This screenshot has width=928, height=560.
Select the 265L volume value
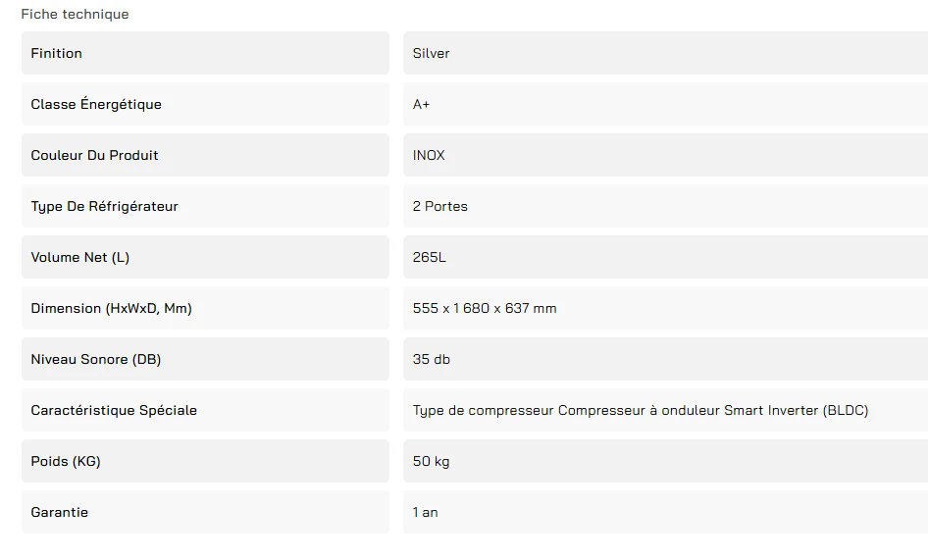coord(430,257)
